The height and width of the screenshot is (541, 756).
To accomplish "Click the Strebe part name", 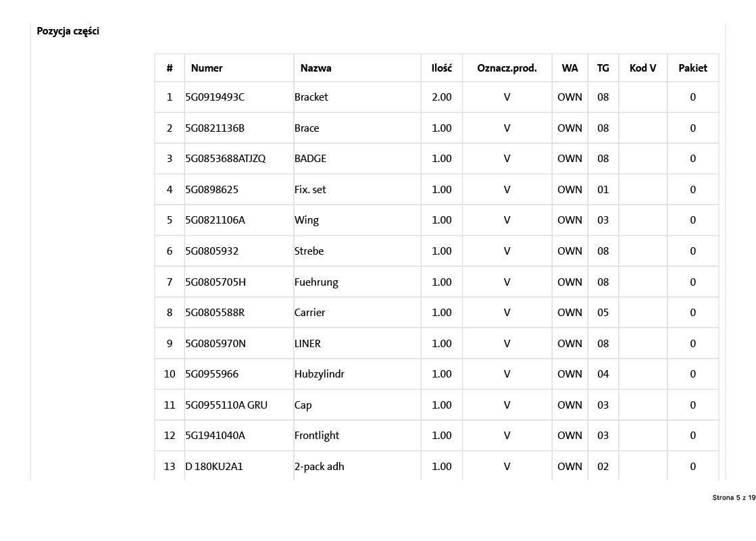I will pos(309,251).
